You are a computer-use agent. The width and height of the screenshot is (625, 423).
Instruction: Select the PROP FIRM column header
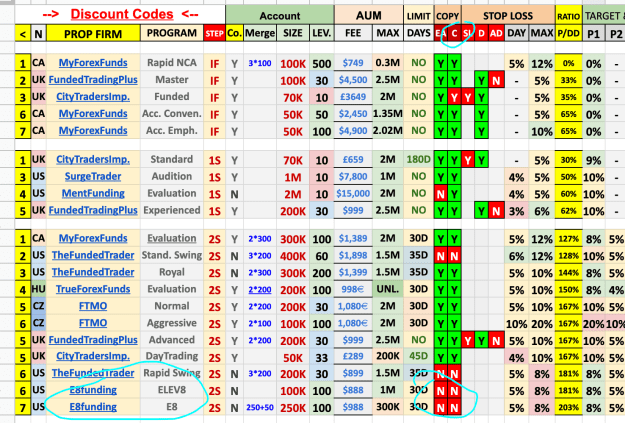pos(93,33)
